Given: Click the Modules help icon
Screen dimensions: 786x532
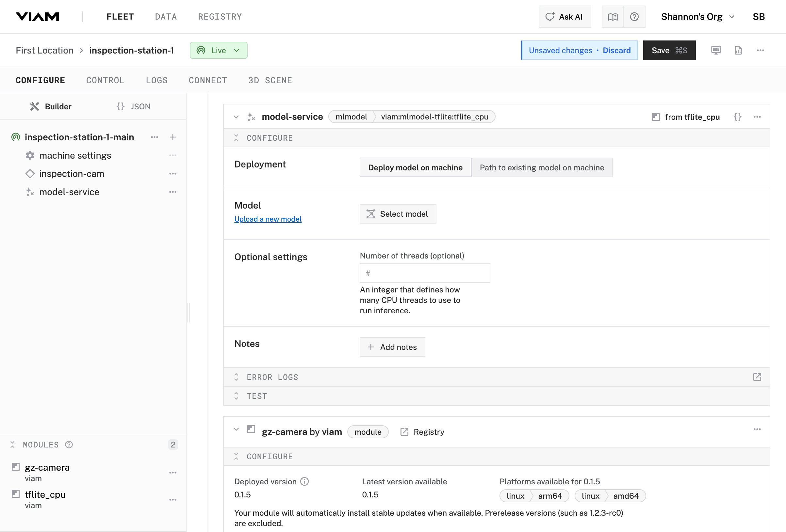Looking at the screenshot, I should click(69, 445).
